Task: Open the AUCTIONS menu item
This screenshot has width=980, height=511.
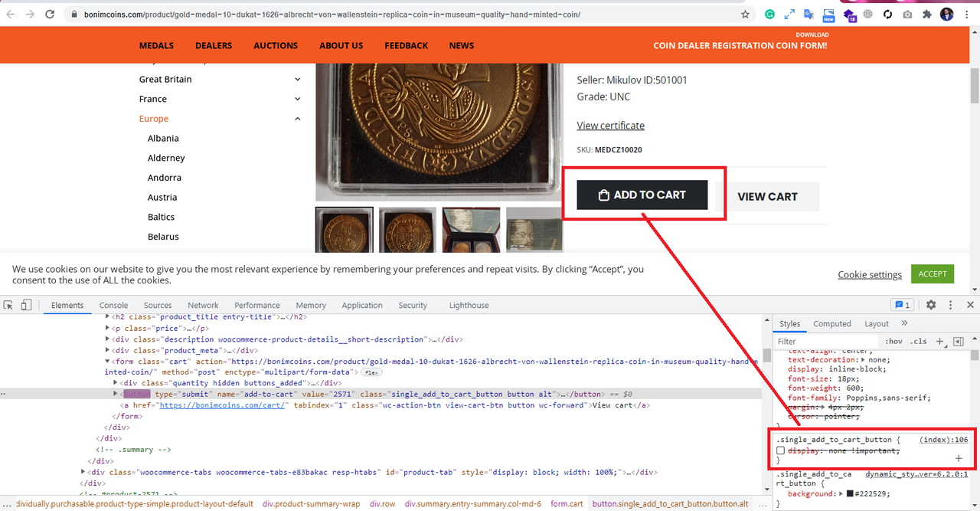Action: coord(276,45)
